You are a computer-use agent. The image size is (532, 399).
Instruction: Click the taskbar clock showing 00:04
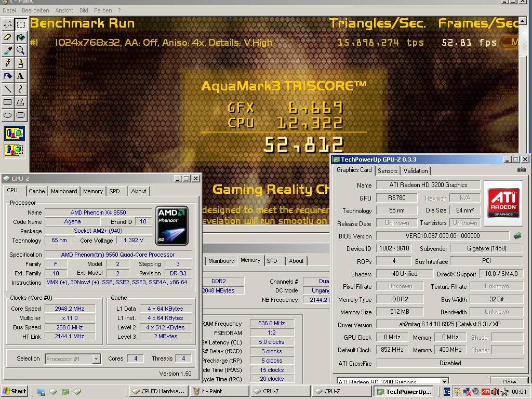pyautogui.click(x=519, y=392)
